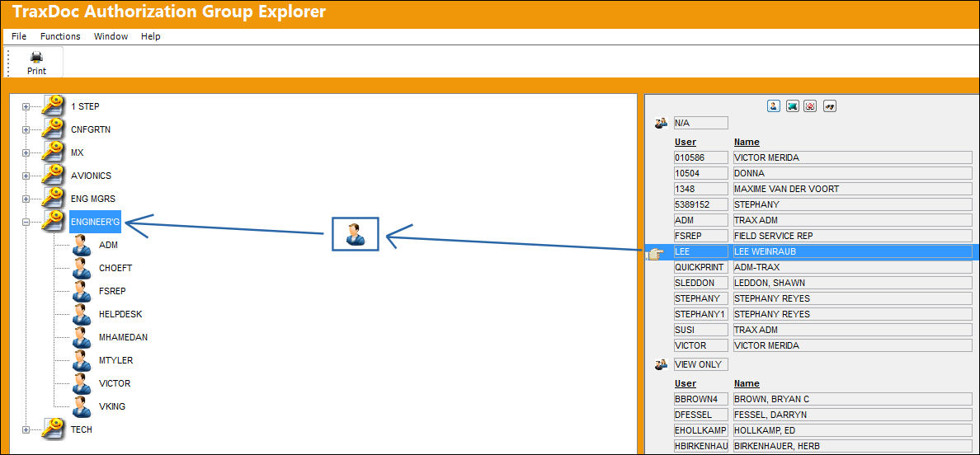Expand the AVIONICS group node

[26, 176]
